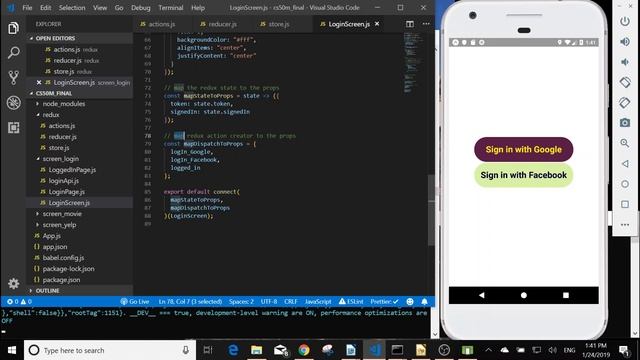
Task: Click emulator sidebar Overview square
Action: click(x=624, y=204)
